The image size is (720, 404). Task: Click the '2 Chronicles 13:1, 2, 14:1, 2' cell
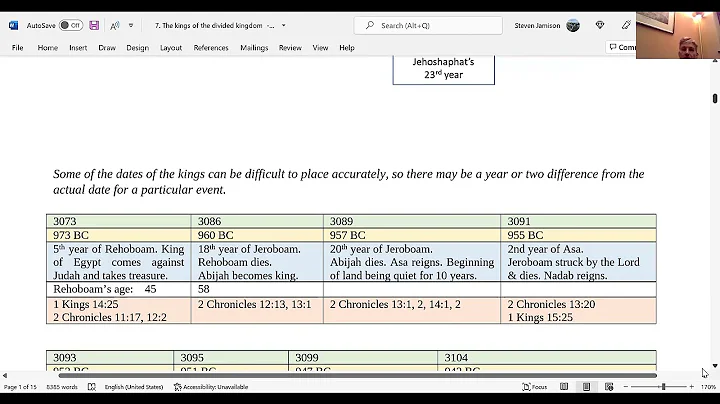coord(412,311)
